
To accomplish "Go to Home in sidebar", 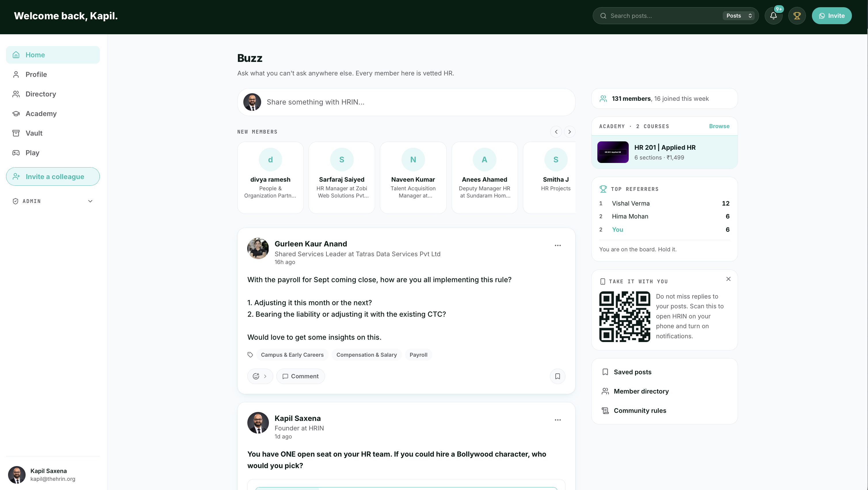I will pos(53,55).
